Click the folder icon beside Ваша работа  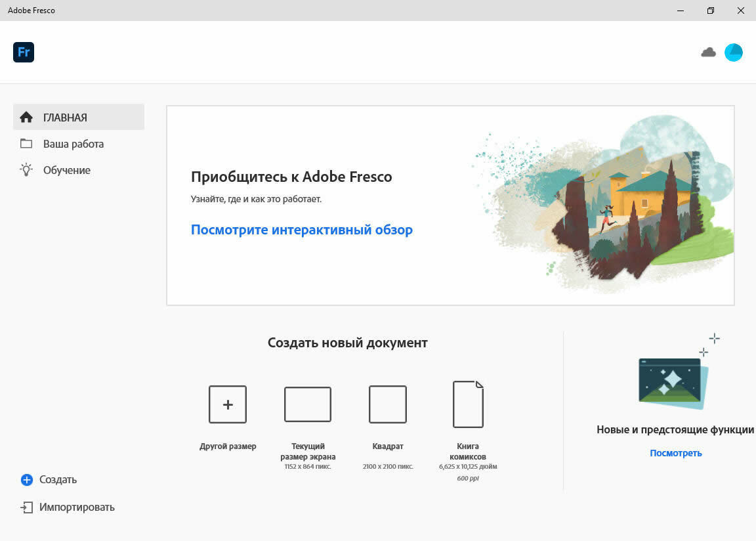click(x=26, y=144)
